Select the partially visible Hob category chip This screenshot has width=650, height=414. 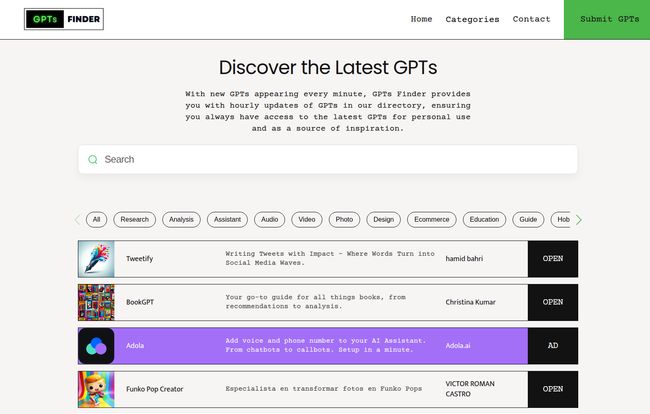(561, 220)
